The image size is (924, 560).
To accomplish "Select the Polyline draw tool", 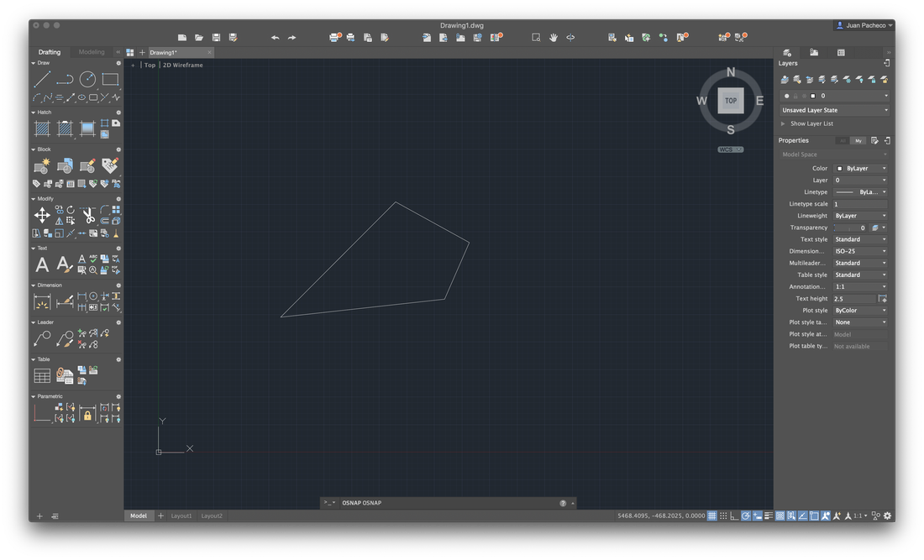I will point(65,79).
